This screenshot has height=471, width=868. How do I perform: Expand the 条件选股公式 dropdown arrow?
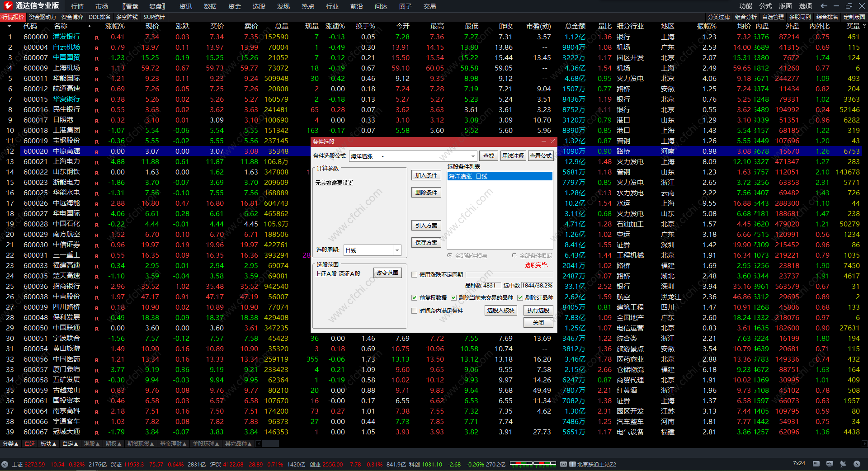(x=473, y=156)
